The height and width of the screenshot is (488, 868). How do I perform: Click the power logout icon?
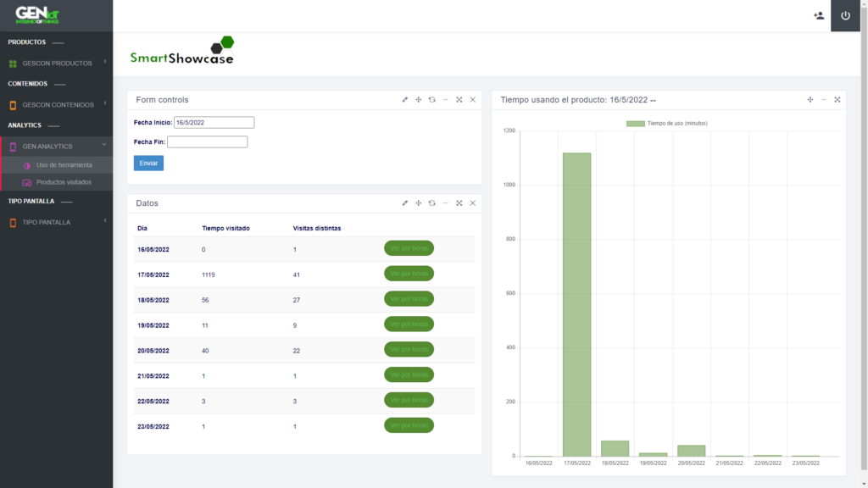coord(845,15)
